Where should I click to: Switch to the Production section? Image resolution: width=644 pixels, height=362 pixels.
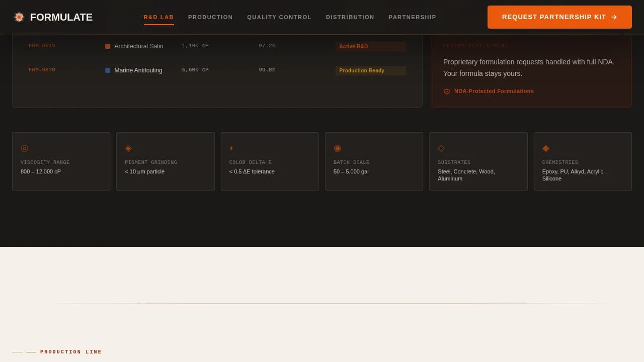[x=210, y=17]
